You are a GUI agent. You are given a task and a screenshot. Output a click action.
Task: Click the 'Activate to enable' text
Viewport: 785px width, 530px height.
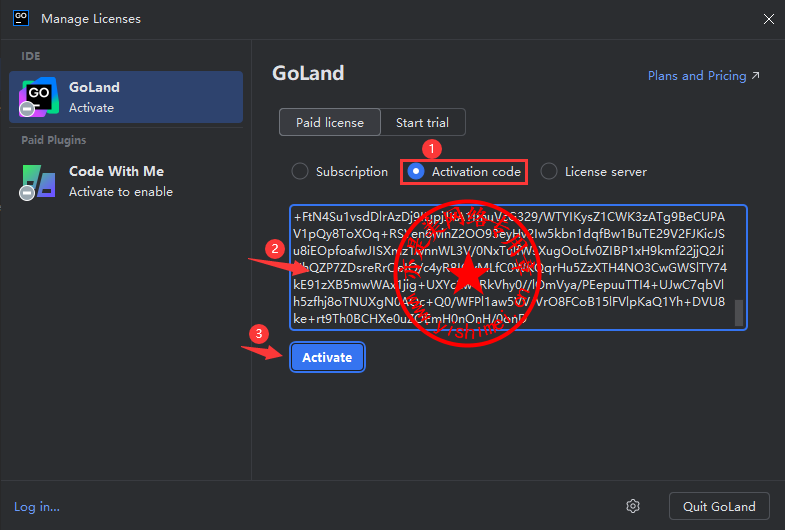click(x=121, y=192)
